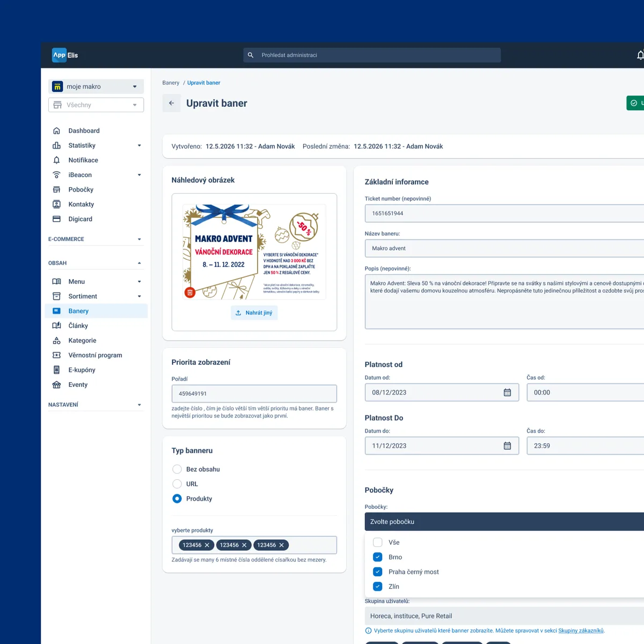The image size is (644, 644).
Task: Click the Menu book icon
Action: [x=56, y=281]
